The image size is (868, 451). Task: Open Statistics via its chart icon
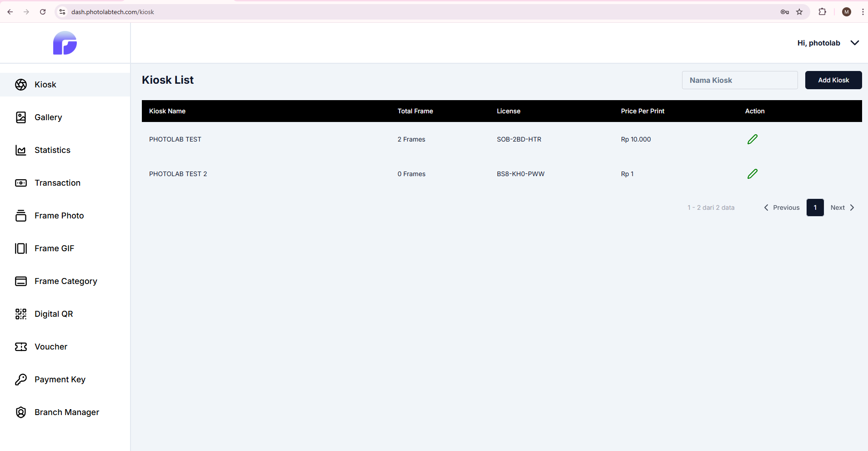coord(21,150)
